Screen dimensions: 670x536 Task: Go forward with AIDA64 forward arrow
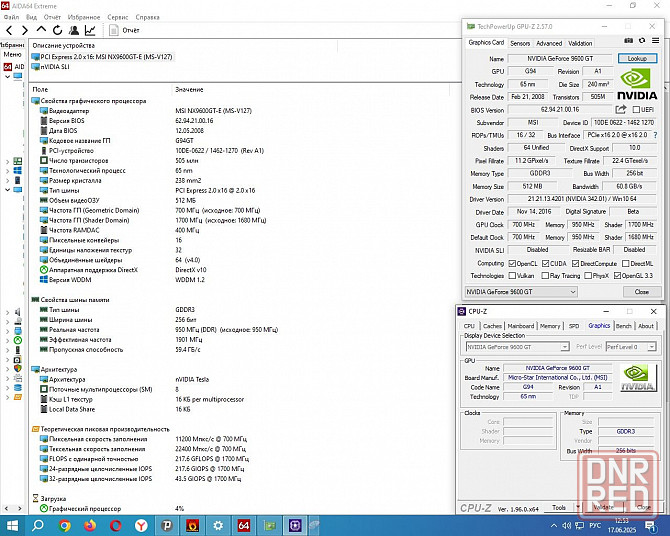point(25,30)
